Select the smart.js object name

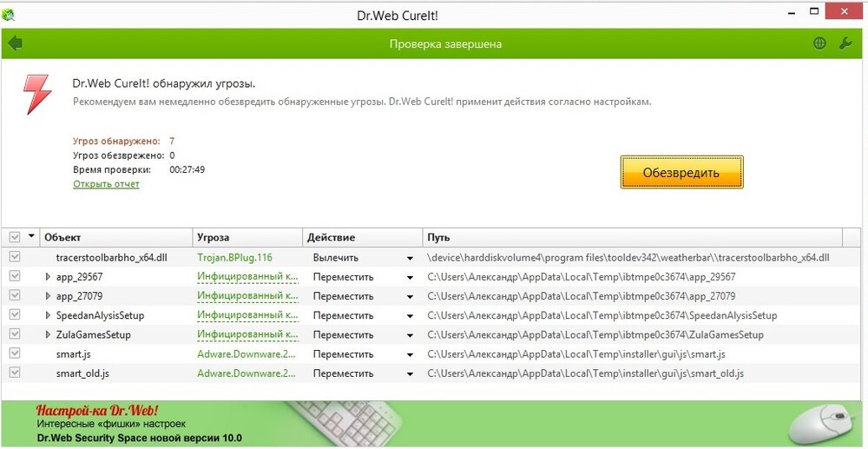[x=76, y=354]
